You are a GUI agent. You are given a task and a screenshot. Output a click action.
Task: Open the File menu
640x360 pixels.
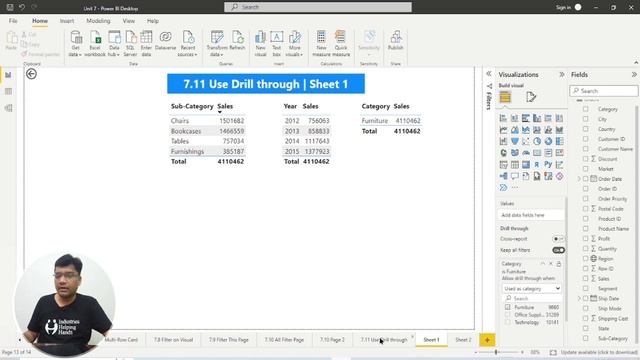(x=13, y=21)
